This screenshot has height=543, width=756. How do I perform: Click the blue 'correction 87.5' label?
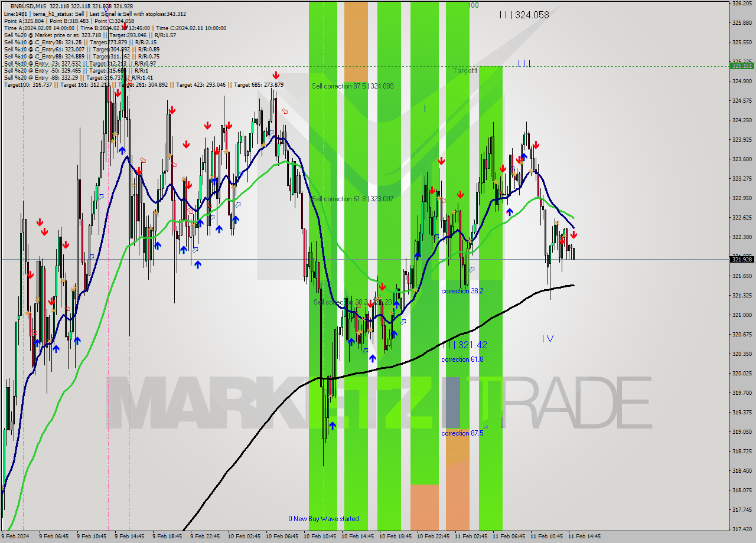[x=462, y=433]
